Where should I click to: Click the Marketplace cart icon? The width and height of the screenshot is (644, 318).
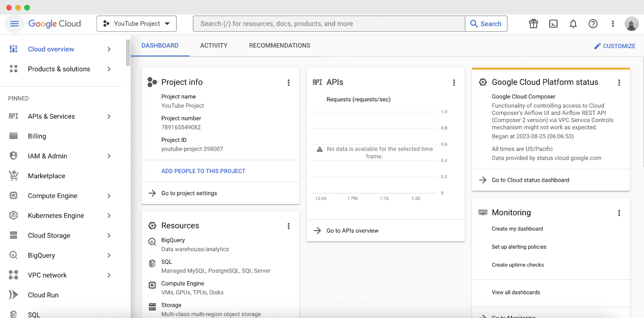(x=14, y=175)
